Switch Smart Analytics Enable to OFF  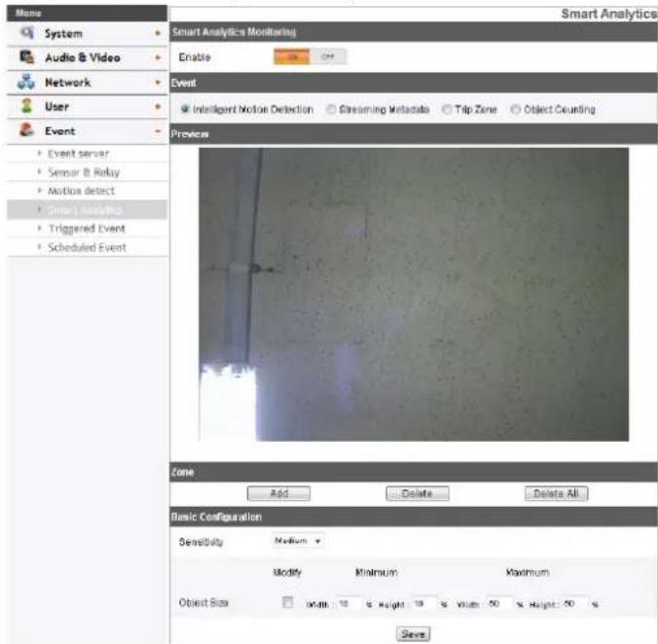point(328,56)
